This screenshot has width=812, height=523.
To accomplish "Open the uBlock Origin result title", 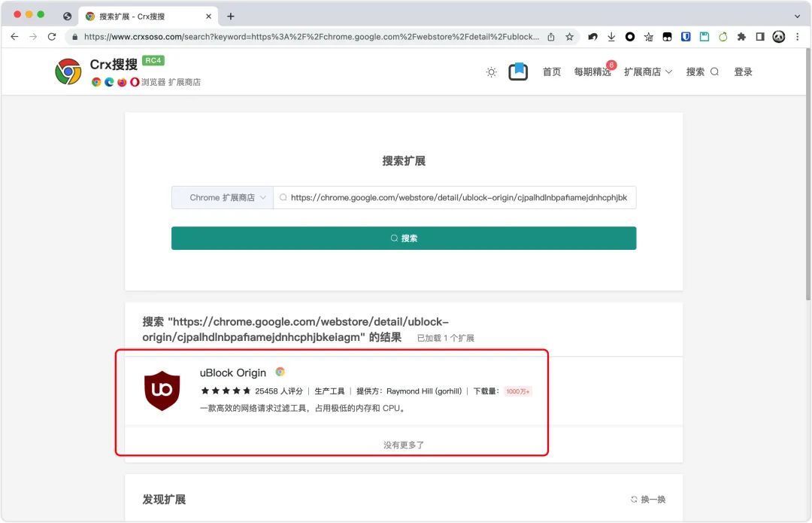I will pyautogui.click(x=233, y=372).
